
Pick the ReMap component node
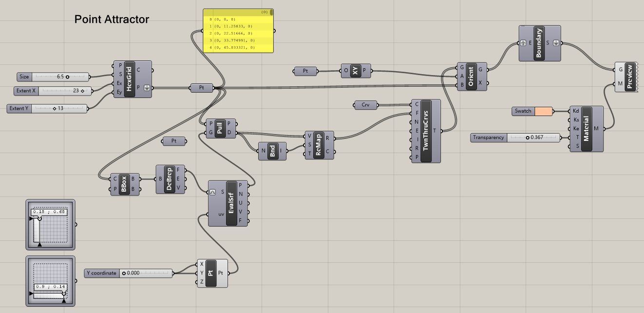coord(319,144)
